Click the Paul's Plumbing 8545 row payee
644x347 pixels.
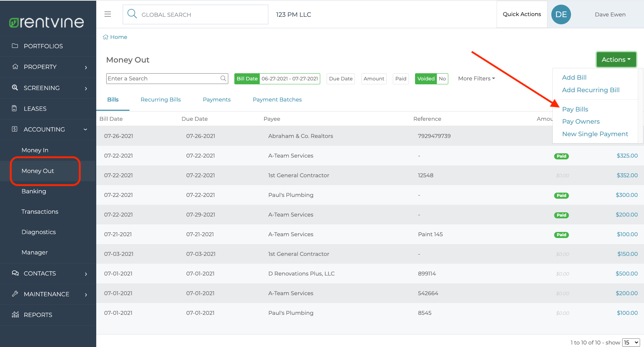pyautogui.click(x=291, y=313)
